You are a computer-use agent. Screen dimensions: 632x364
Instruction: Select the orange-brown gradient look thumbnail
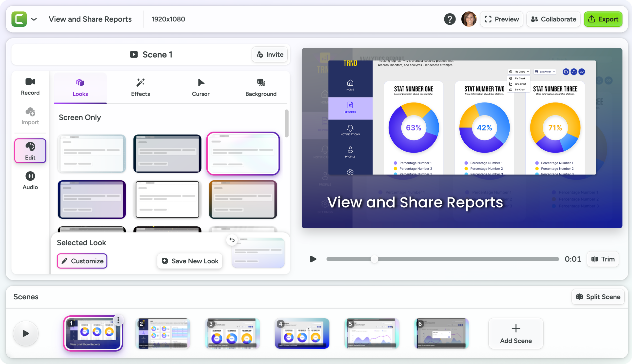243,199
